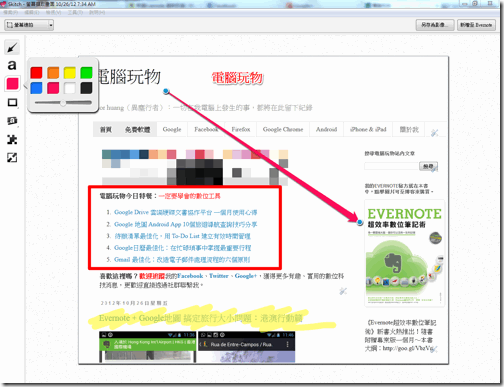Click the Skitch app icon in title bar
The image size is (504, 387).
click(3, 4)
